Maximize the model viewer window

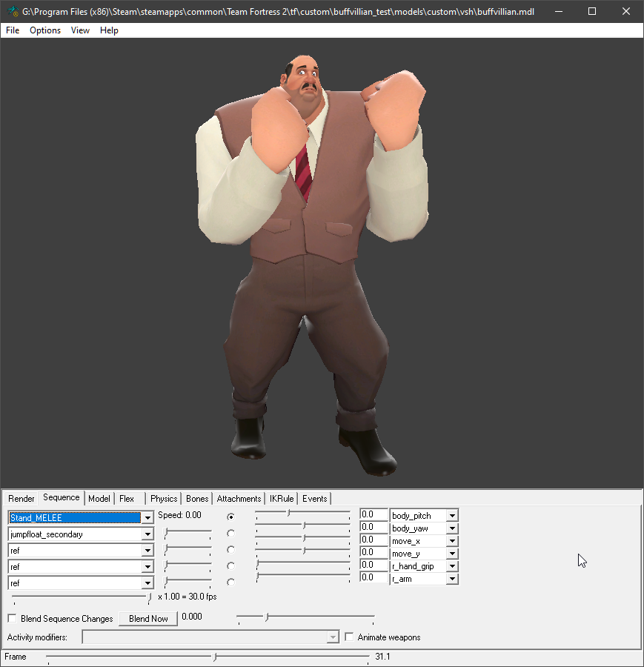tap(592, 11)
